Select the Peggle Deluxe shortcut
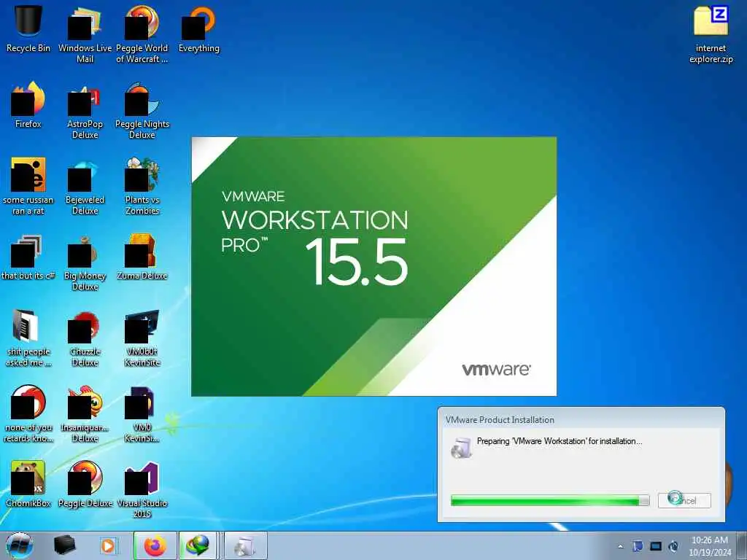The image size is (747, 560). pyautogui.click(x=85, y=484)
